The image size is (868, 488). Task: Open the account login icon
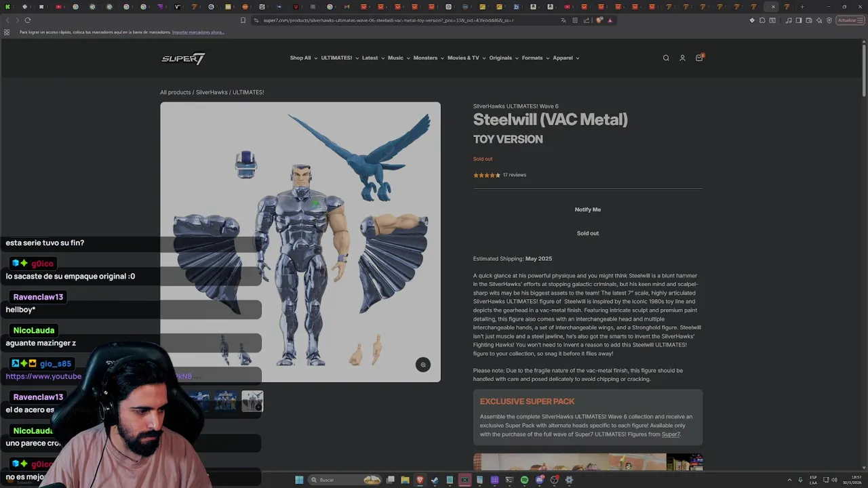coord(682,58)
